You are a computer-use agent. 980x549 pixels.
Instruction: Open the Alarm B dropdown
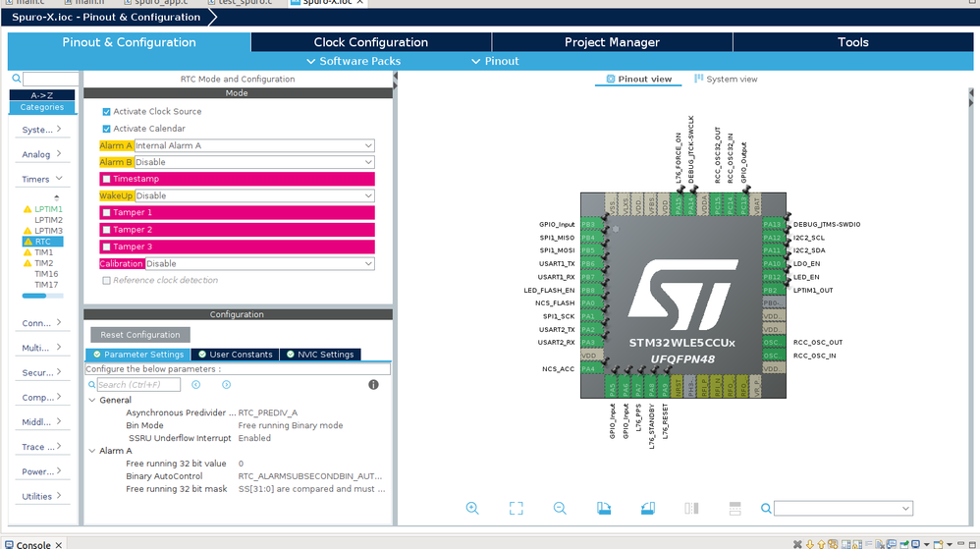click(x=254, y=162)
